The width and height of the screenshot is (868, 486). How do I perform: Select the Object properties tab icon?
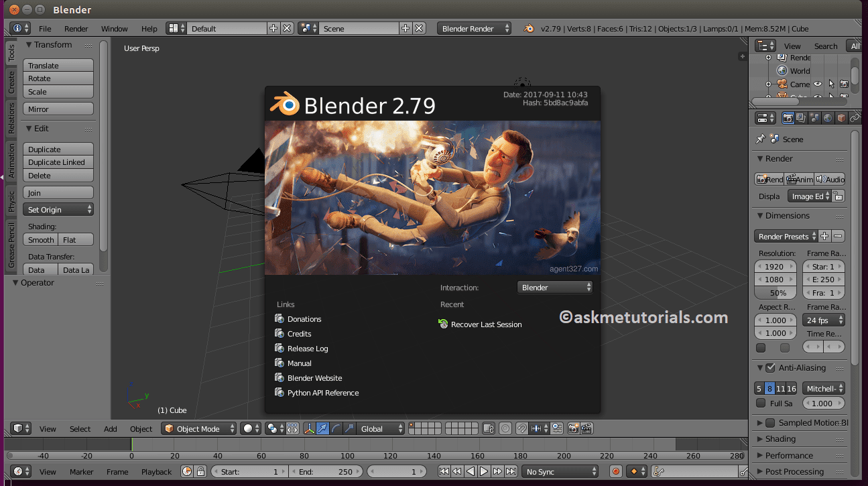tap(841, 118)
